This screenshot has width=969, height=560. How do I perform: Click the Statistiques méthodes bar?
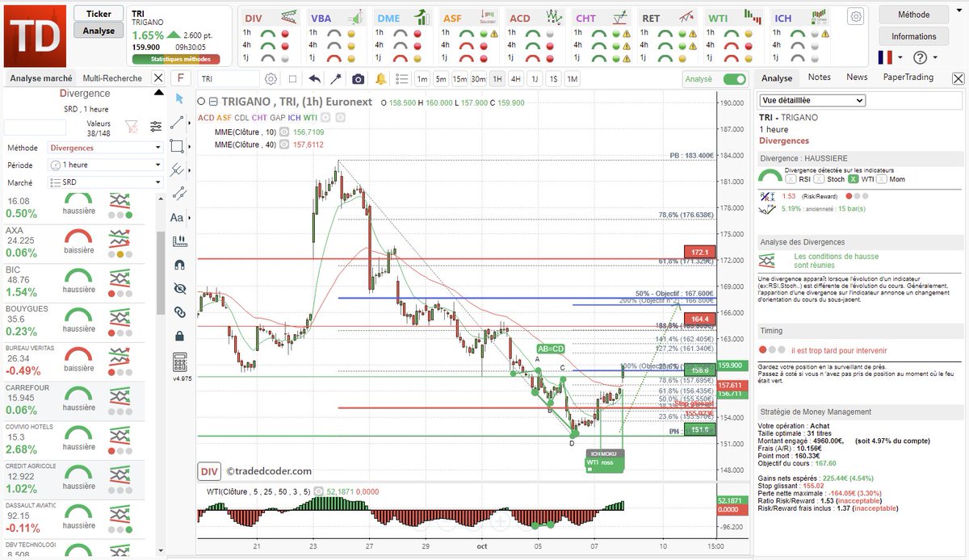175,59
